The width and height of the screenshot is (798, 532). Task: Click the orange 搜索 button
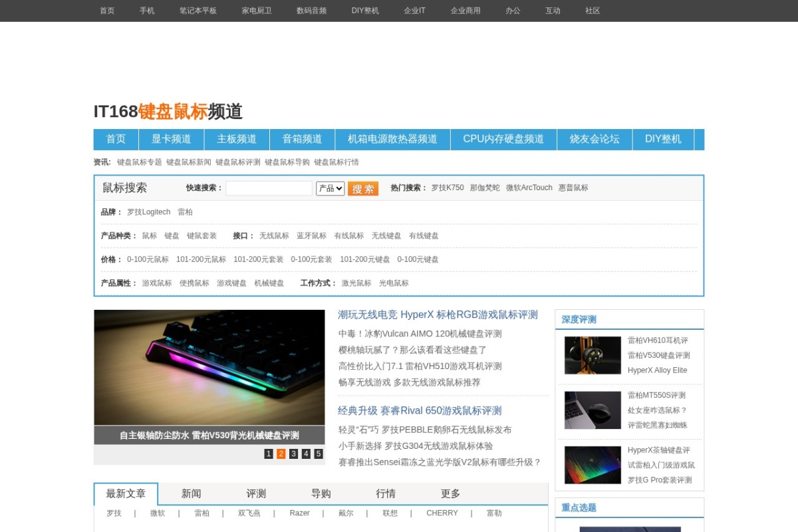363,189
